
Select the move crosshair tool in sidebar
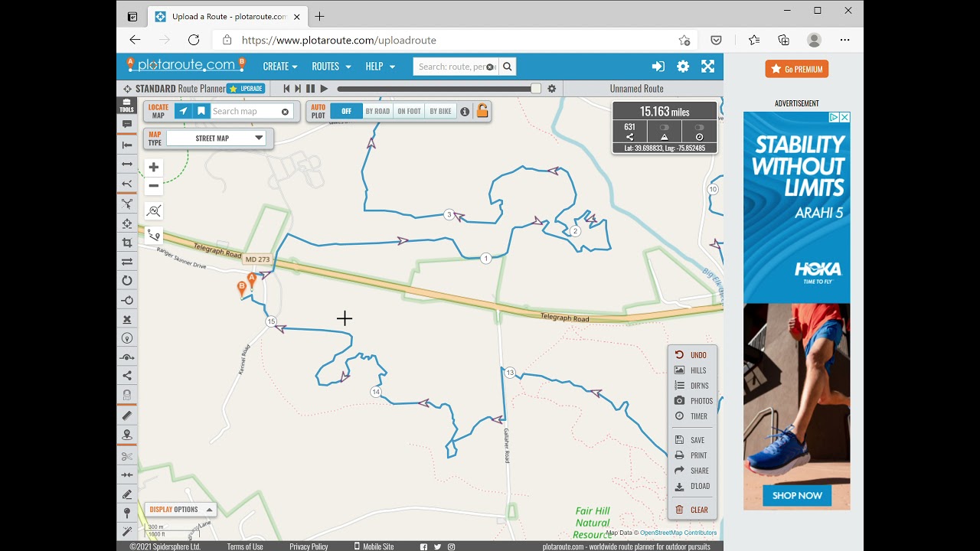[127, 223]
